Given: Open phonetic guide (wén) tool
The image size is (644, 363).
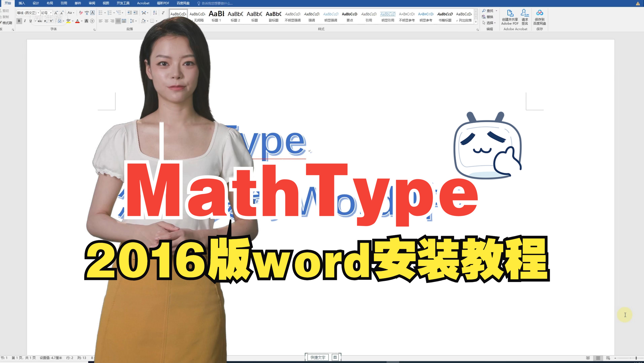Looking at the screenshot, I should [87, 13].
